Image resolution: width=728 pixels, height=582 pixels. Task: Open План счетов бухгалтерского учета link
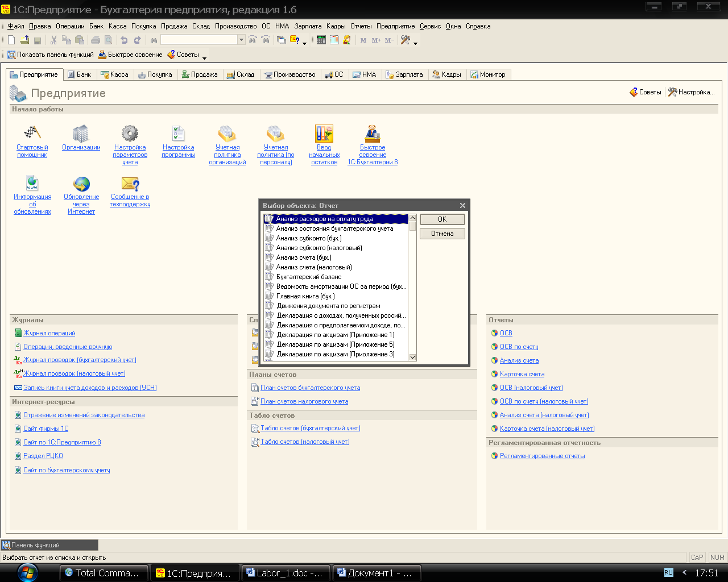click(x=310, y=388)
